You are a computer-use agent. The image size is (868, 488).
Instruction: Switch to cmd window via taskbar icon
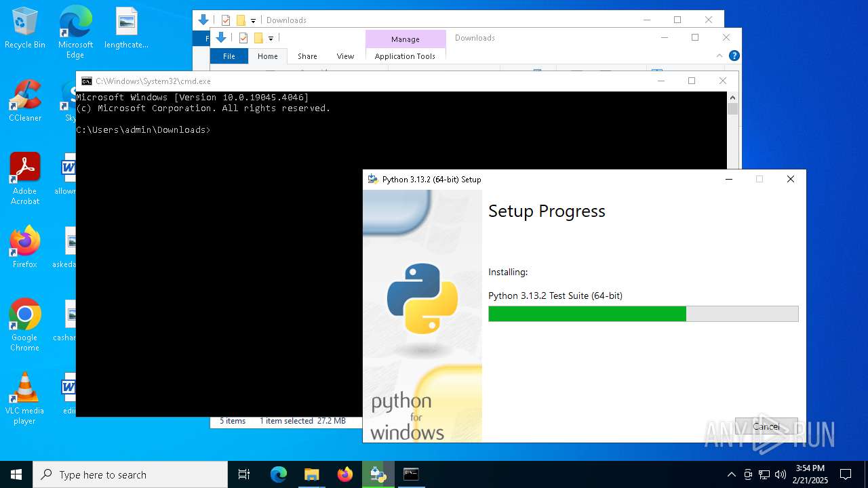coord(411,474)
